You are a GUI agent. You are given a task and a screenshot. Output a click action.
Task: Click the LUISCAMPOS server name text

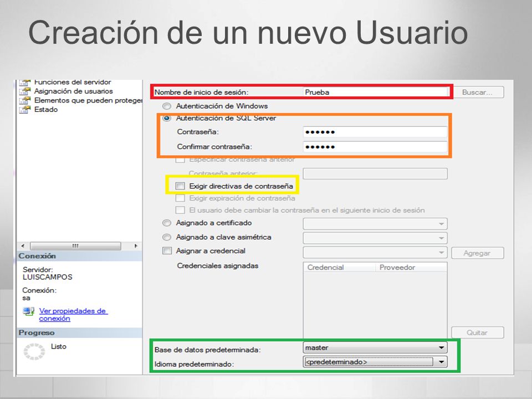click(x=48, y=277)
